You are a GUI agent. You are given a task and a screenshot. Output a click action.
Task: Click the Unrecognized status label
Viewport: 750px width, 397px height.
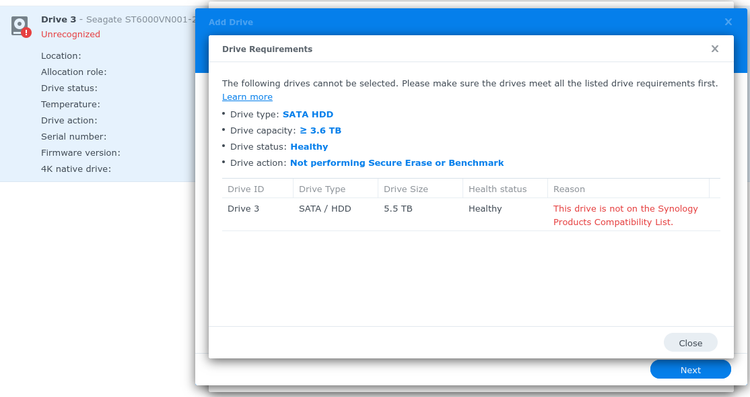[x=71, y=34]
